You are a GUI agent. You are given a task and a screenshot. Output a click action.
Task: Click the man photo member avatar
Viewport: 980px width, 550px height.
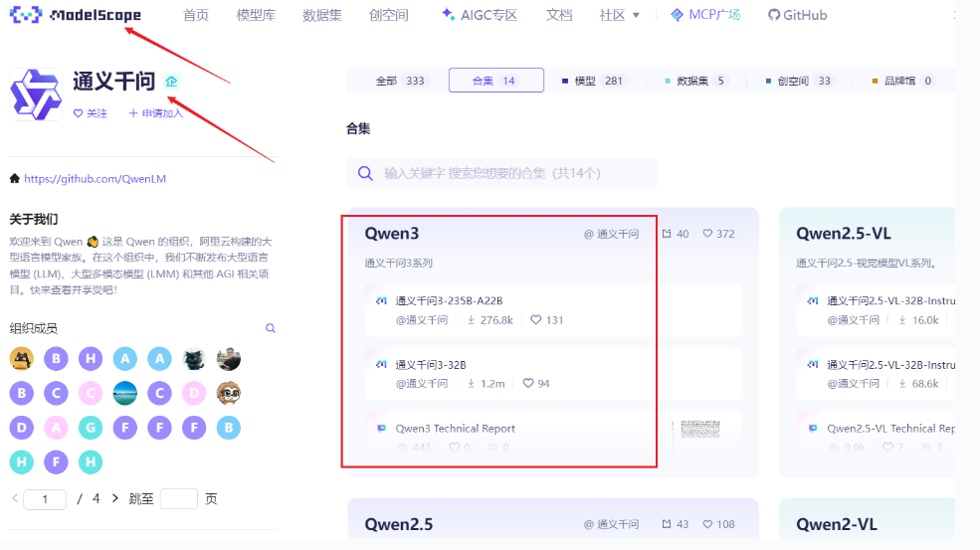click(229, 359)
